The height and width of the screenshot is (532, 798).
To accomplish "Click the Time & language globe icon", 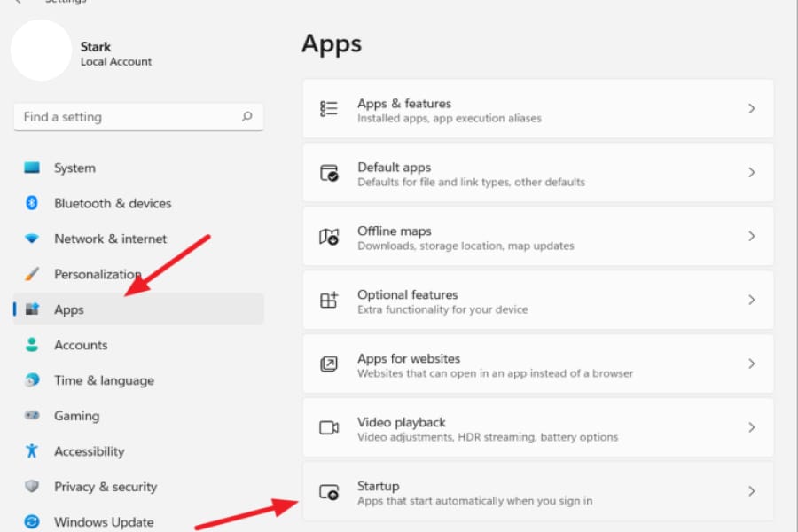I will (32, 379).
